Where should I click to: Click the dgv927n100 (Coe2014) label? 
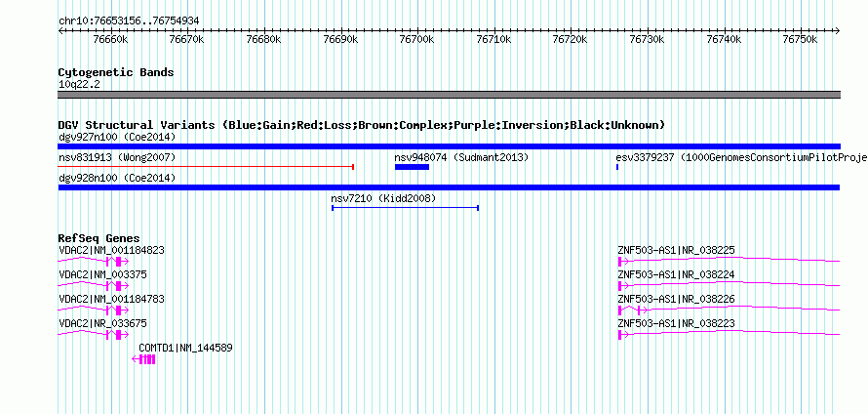point(117,137)
